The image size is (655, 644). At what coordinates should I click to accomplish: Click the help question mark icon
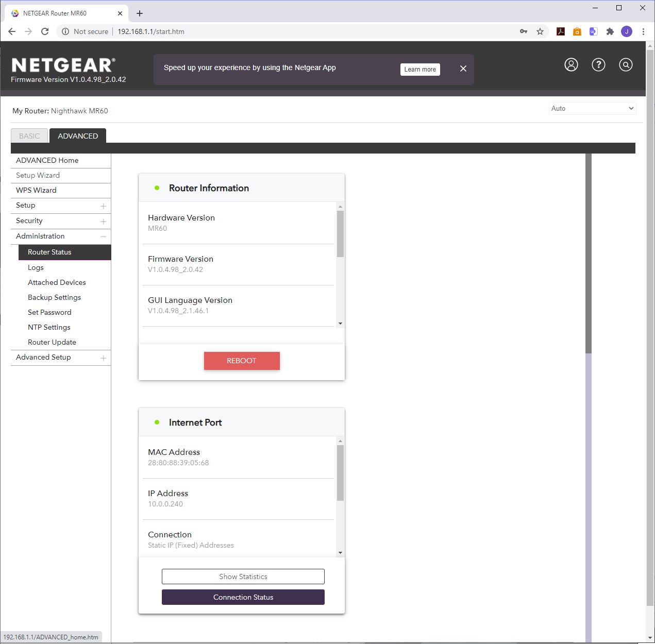click(x=598, y=64)
